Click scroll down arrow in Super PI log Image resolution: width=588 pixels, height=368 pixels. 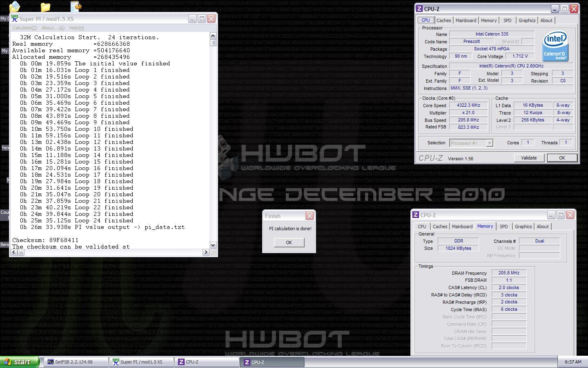[213, 245]
